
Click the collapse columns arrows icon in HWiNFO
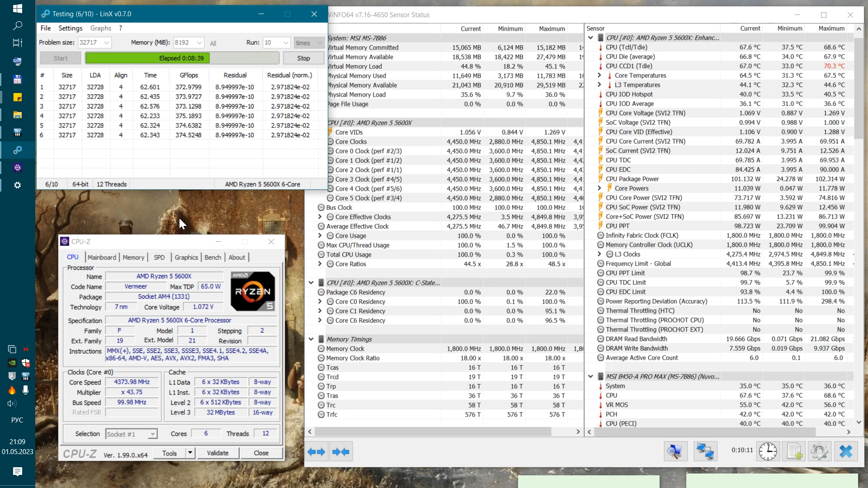click(x=340, y=451)
